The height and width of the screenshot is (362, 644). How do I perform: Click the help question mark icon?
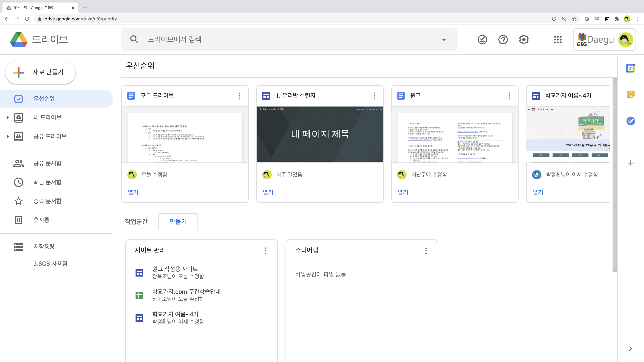pos(503,39)
